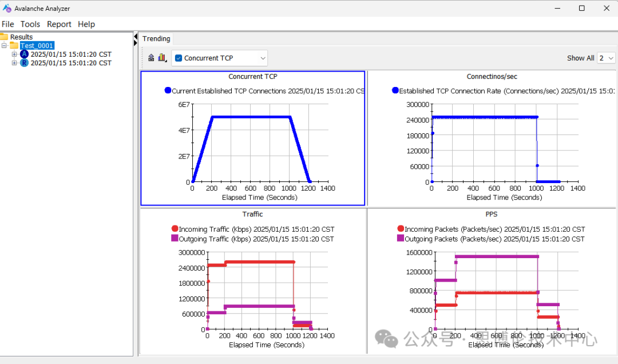Click the 1600000 axis label on PPS
Viewport: 618px width, 364px height.
pyautogui.click(x=419, y=252)
